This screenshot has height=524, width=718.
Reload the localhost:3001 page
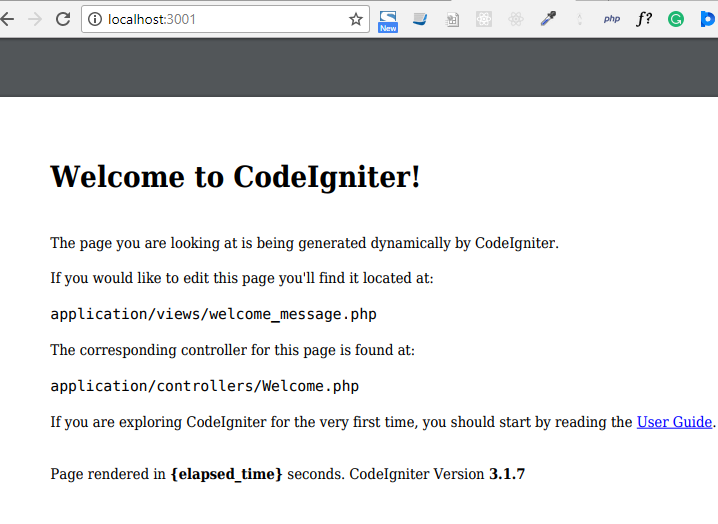click(x=63, y=19)
